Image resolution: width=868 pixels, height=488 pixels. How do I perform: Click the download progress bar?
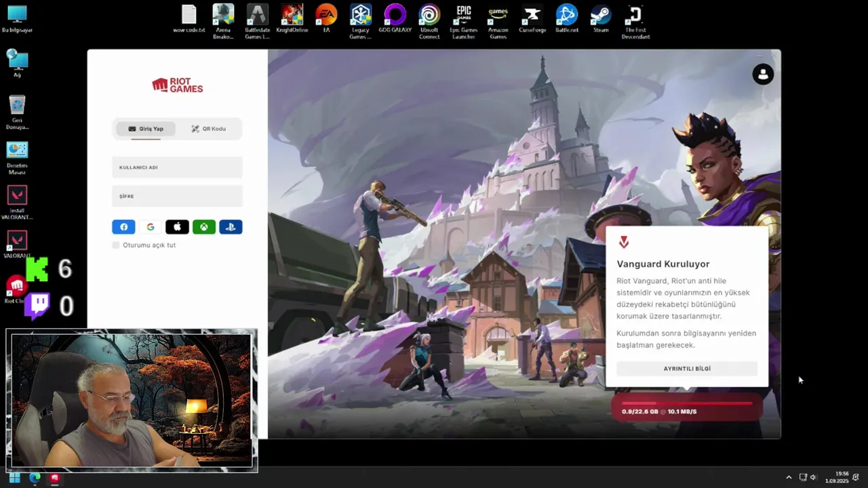point(687,403)
